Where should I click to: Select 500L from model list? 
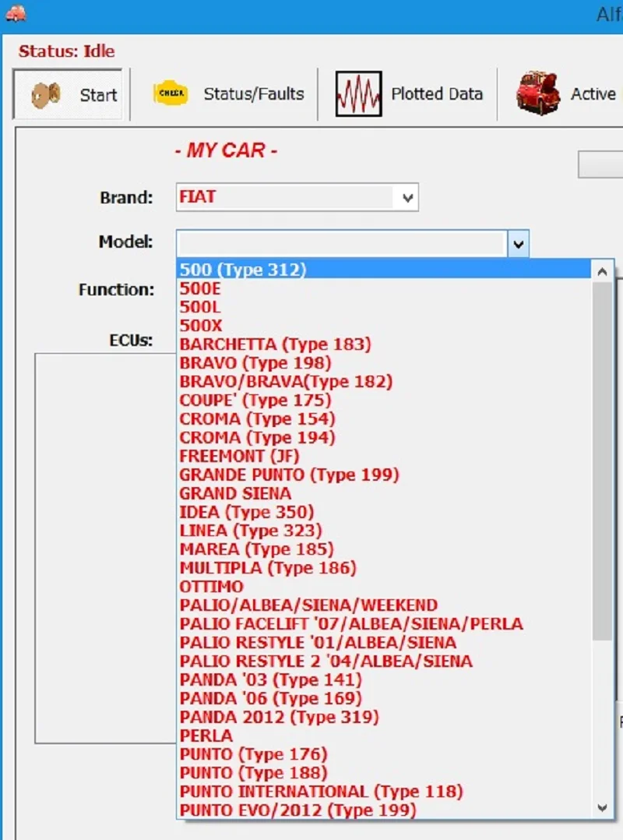coord(383,307)
